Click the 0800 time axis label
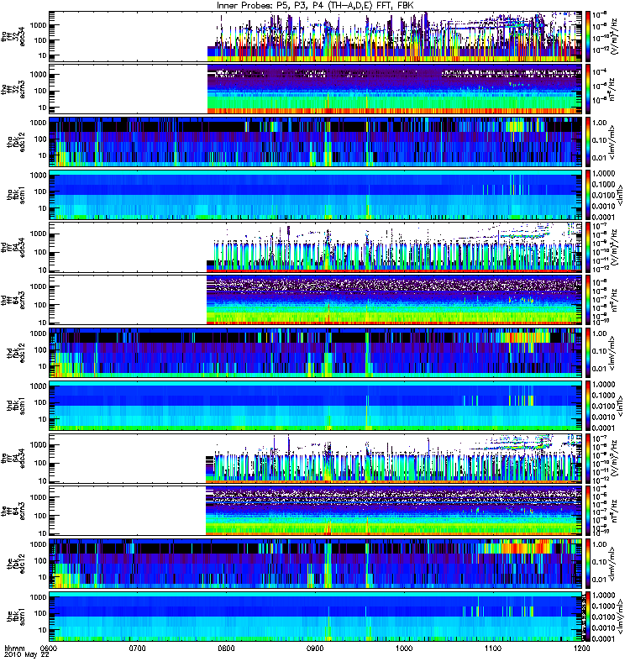 coord(226,648)
